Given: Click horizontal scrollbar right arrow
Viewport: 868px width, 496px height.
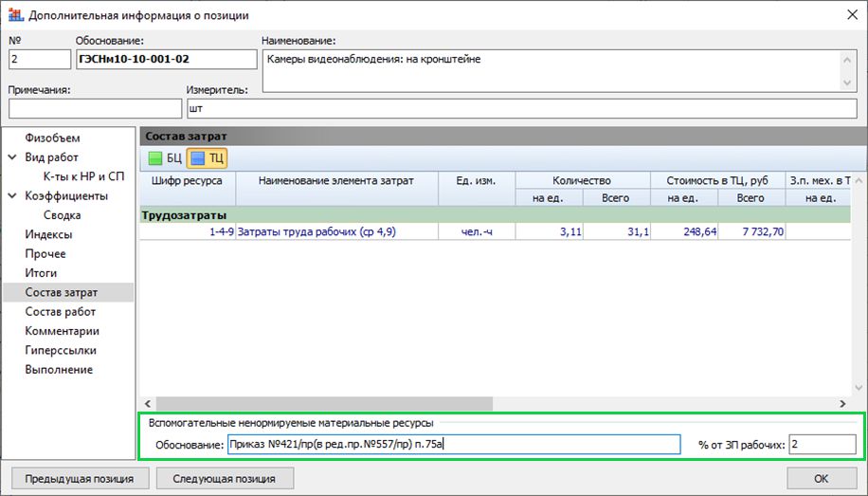Looking at the screenshot, I should click(843, 403).
